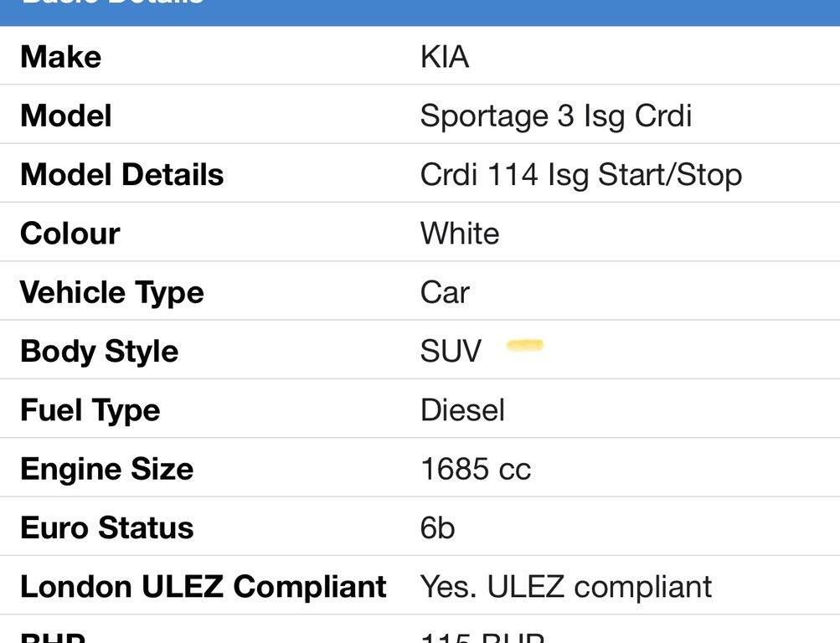Click the Make label
Viewport: 840px width, 643px height.
coord(60,57)
